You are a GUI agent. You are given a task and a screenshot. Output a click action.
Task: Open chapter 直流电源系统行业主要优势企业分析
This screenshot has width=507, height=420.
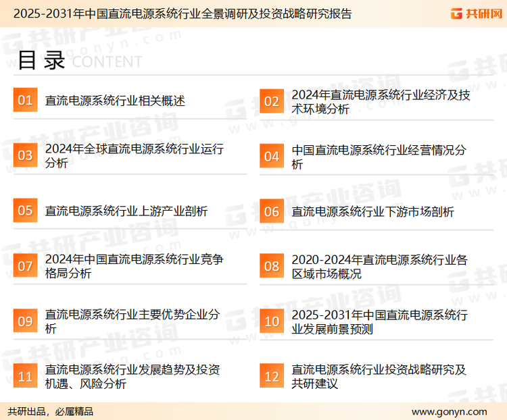click(x=132, y=321)
